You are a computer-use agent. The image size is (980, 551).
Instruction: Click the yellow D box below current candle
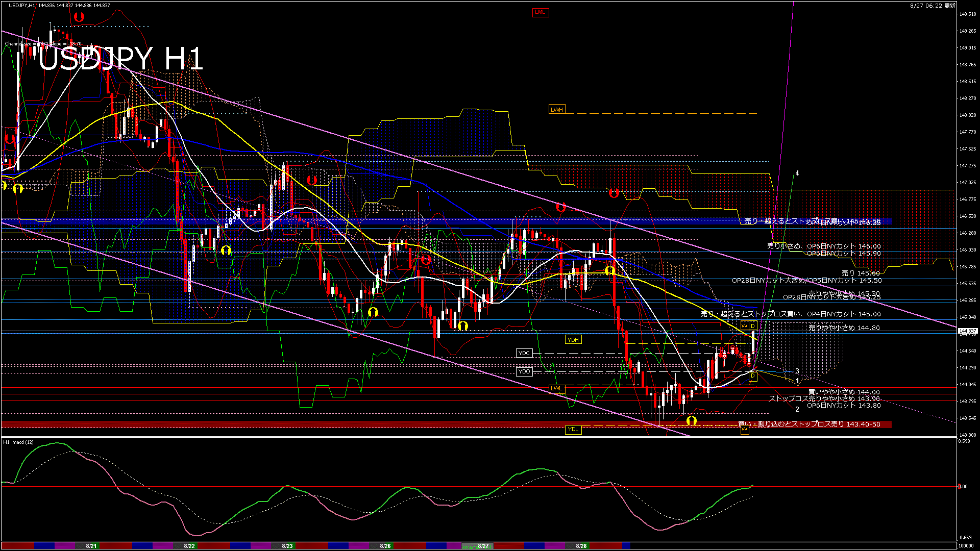[753, 377]
